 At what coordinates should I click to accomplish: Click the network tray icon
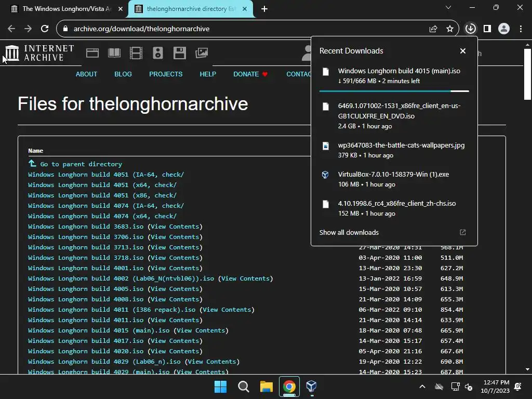tap(455, 387)
